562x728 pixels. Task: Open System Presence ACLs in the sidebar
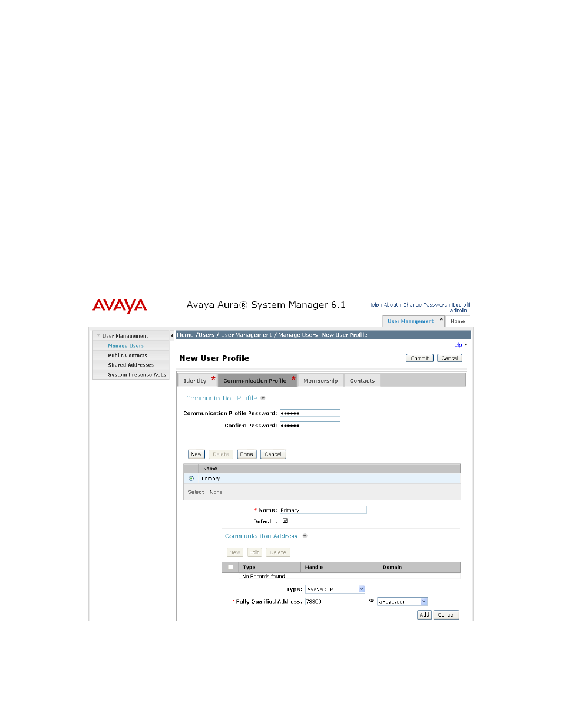(x=137, y=375)
